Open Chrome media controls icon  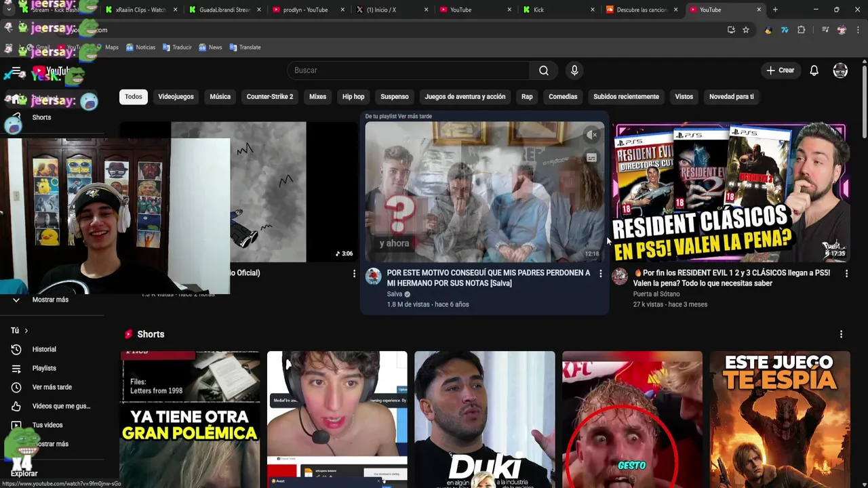point(825,30)
